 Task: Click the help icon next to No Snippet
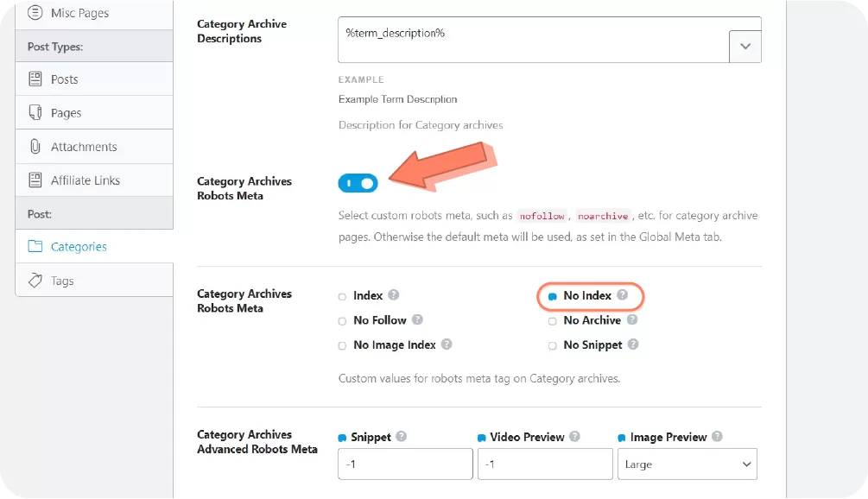tap(633, 344)
